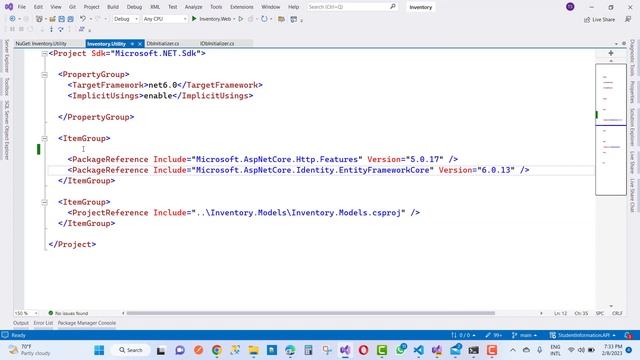Click the Open File toolbar icon
Image resolution: width=640 pixels, height=360 pixels.
click(52, 19)
